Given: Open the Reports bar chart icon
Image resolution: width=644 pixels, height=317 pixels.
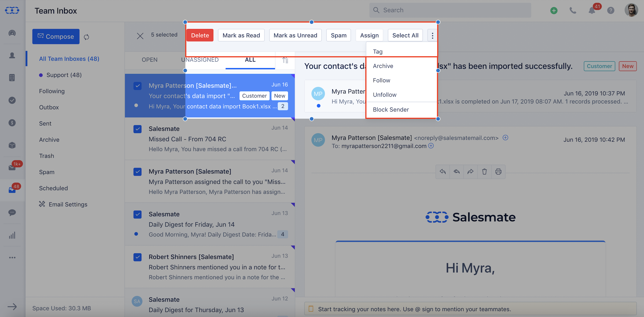Looking at the screenshot, I should click(x=12, y=235).
